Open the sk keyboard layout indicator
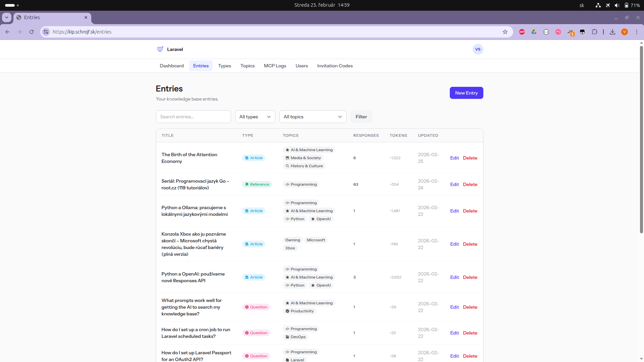 (x=582, y=5)
